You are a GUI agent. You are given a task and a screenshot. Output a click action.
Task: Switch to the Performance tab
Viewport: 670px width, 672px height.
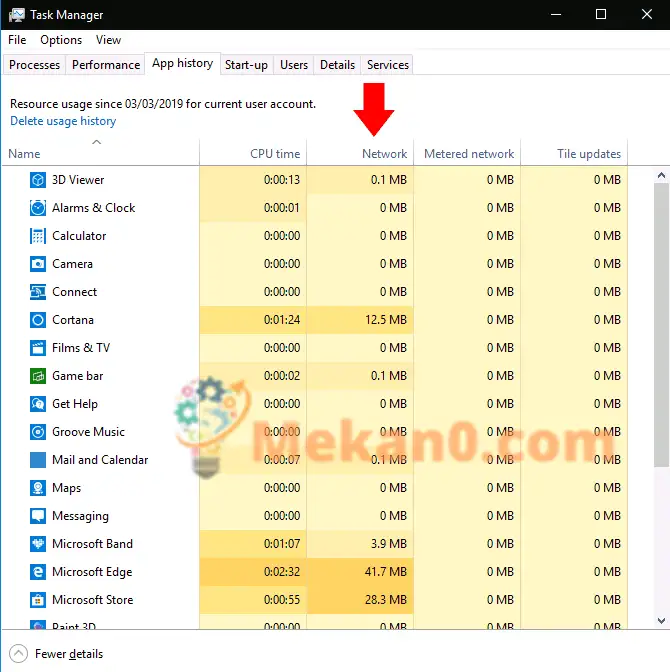click(106, 65)
